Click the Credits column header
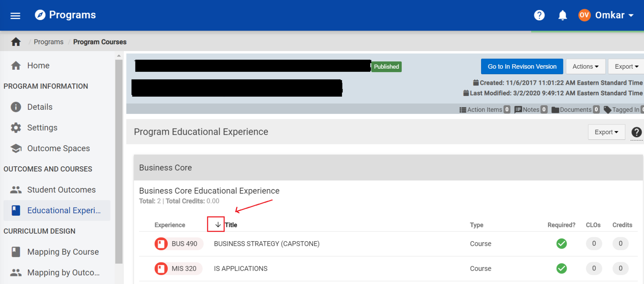This screenshot has width=644, height=284. point(622,225)
